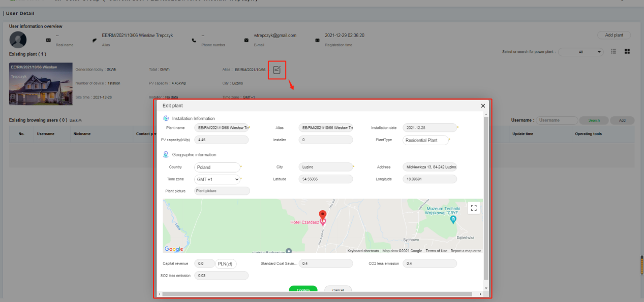Switch to list view of plants
Image resolution: width=644 pixels, height=302 pixels.
[x=613, y=51]
